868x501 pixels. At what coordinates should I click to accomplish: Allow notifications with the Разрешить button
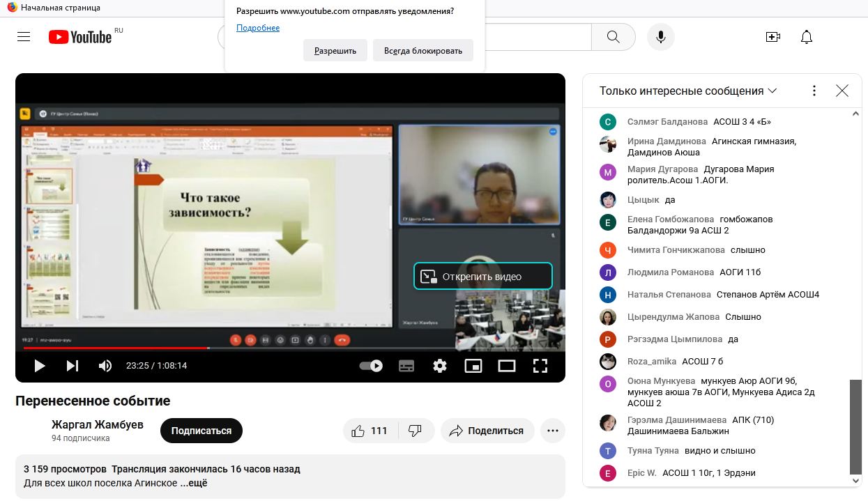coord(335,50)
